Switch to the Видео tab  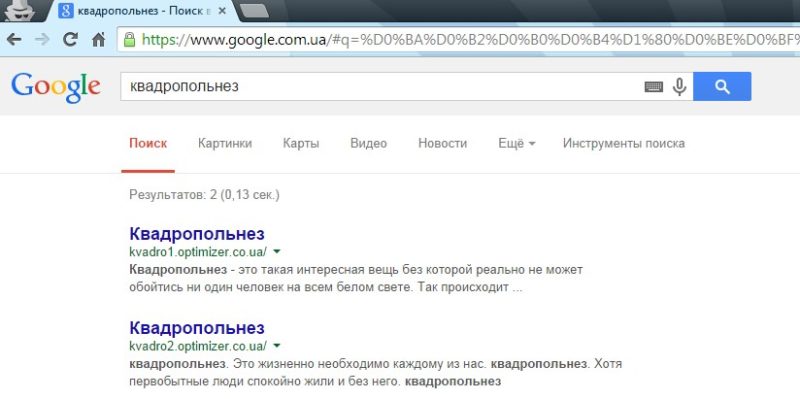click(x=368, y=143)
